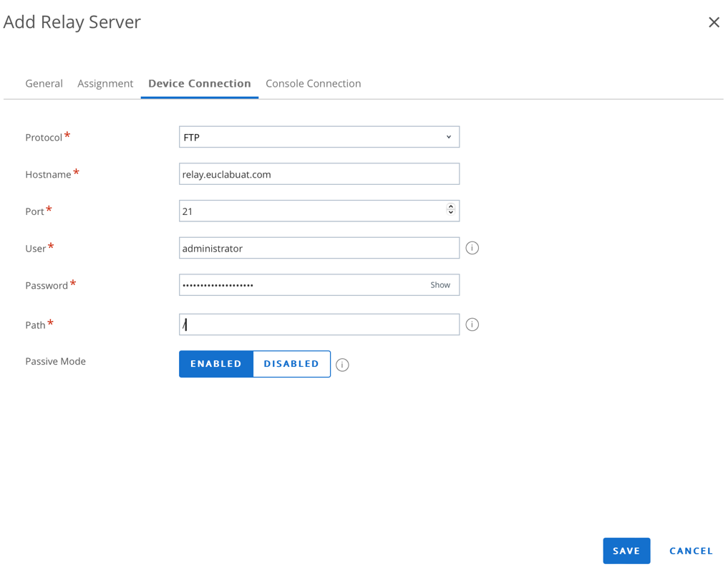728x571 pixels.
Task: Cancel adding the relay server
Action: point(691,551)
